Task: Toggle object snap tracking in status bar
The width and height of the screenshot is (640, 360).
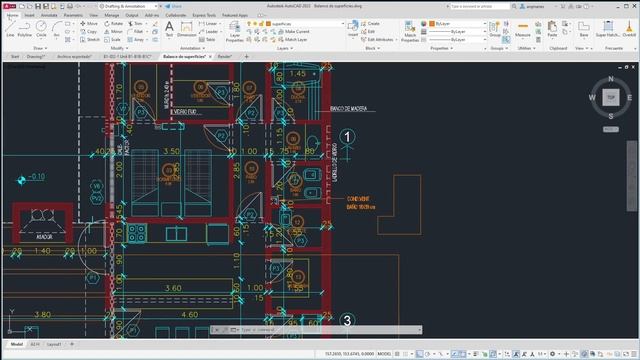Action: [454, 354]
